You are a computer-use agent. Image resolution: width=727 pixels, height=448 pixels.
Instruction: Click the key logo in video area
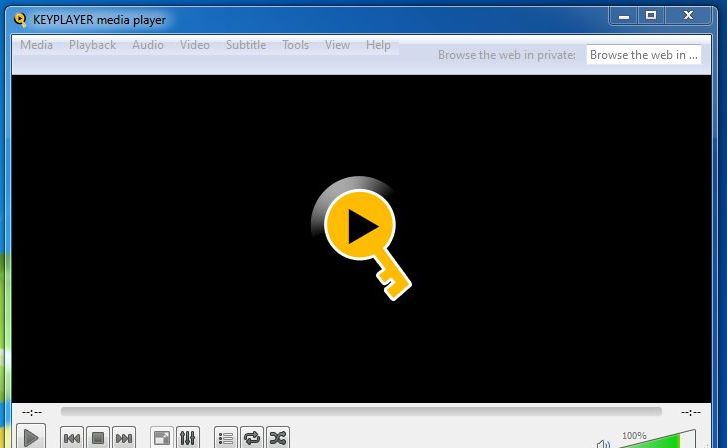click(x=361, y=238)
